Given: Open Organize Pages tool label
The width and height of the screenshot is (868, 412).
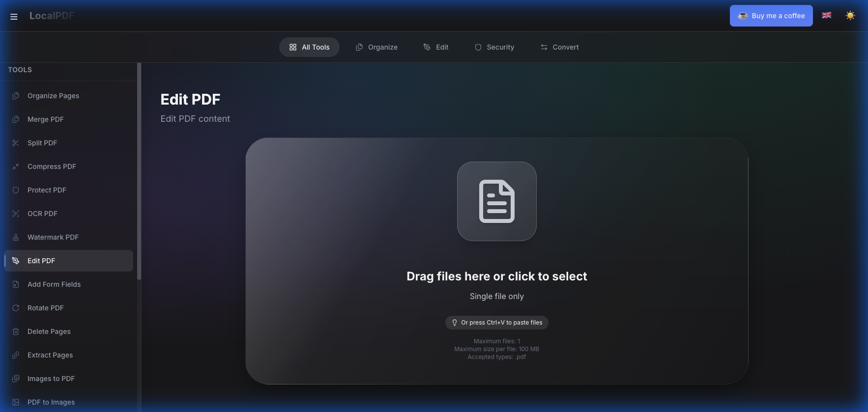Looking at the screenshot, I should (53, 96).
